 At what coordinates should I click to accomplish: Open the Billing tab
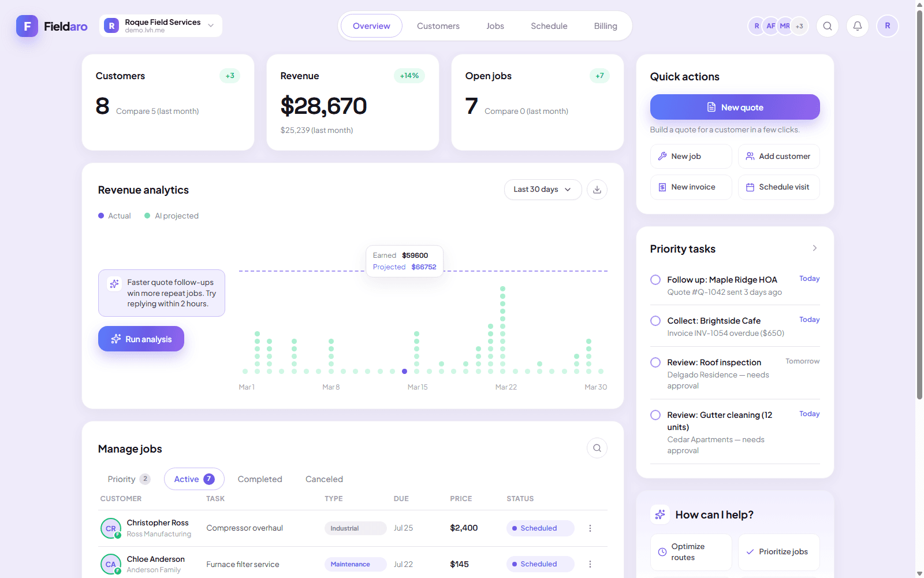[606, 26]
